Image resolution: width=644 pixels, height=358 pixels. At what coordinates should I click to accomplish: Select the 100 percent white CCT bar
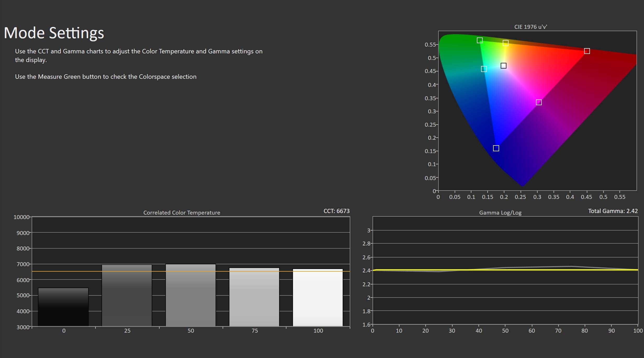[x=318, y=298]
